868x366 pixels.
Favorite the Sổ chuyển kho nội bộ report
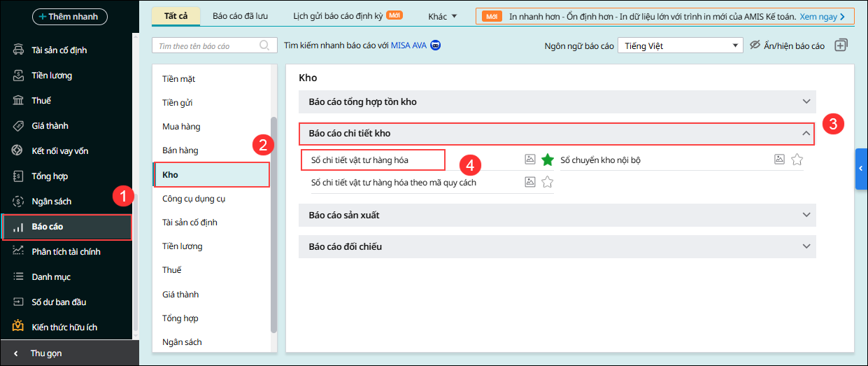797,160
